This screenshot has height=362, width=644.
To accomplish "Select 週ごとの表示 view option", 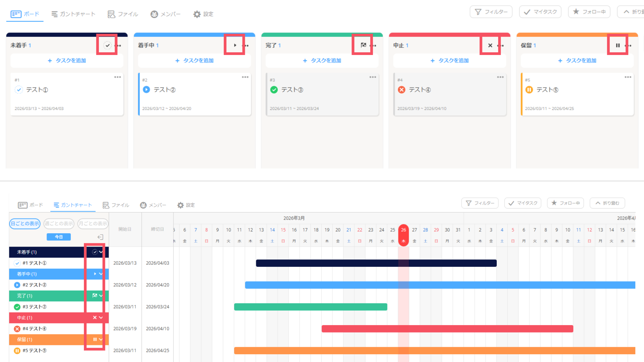I will [59, 224].
